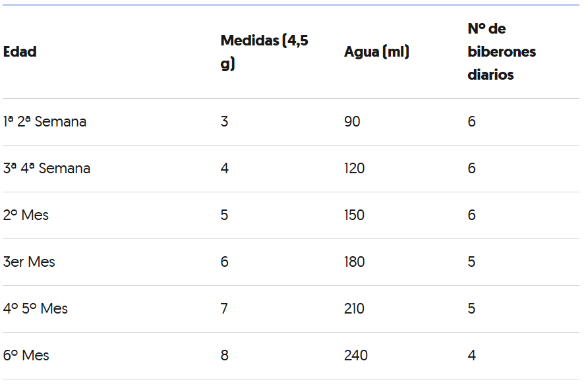Click the measures value 7
Viewport: 588px width, 388px height.
pyautogui.click(x=225, y=309)
